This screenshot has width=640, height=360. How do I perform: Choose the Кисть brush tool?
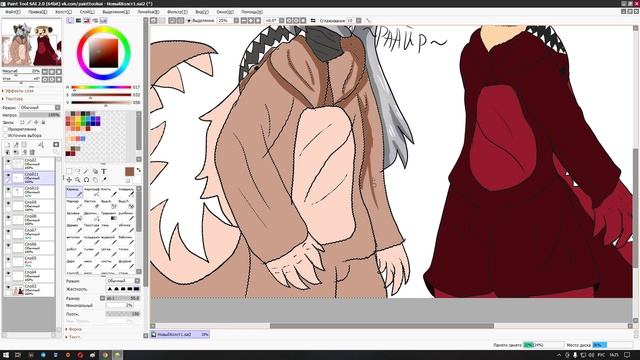(109, 192)
